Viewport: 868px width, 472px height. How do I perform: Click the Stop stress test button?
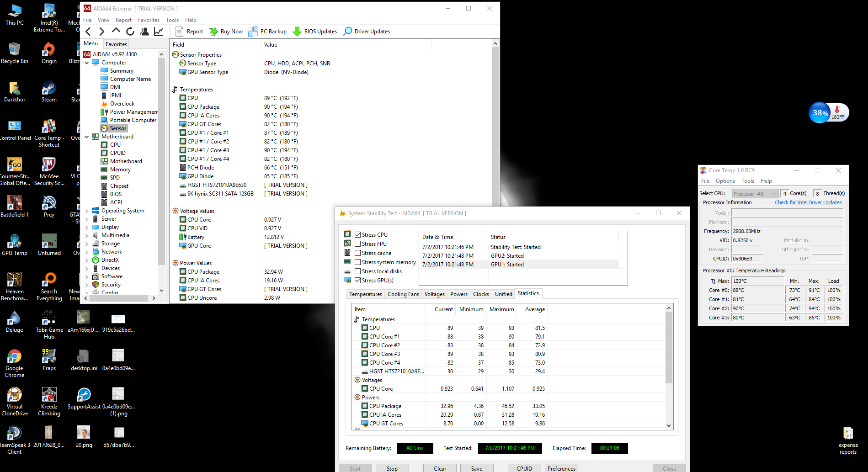392,468
